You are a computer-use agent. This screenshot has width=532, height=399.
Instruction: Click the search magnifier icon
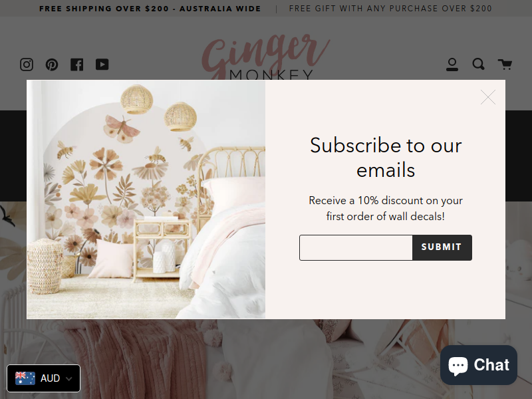tap(478, 64)
